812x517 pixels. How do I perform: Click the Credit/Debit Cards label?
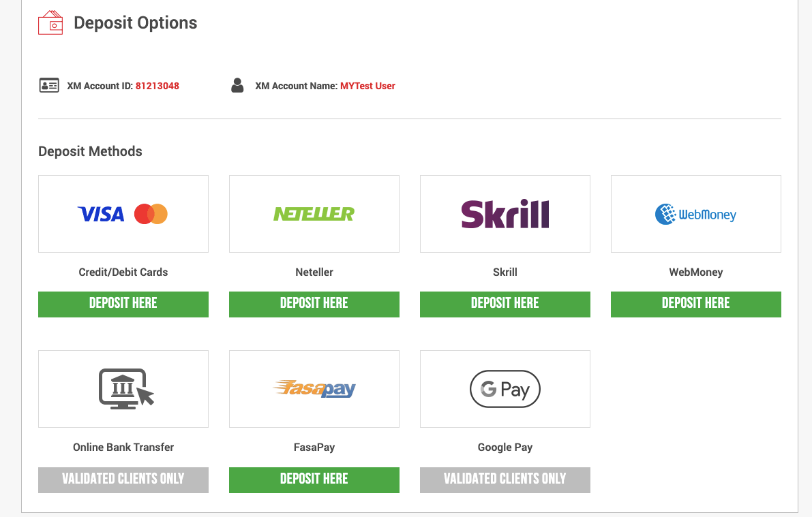pyautogui.click(x=123, y=272)
